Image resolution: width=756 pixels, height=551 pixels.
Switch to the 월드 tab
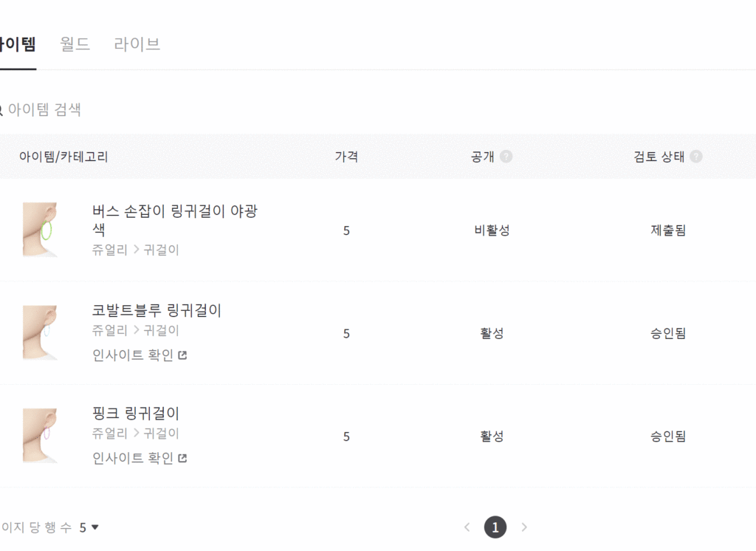click(x=75, y=44)
